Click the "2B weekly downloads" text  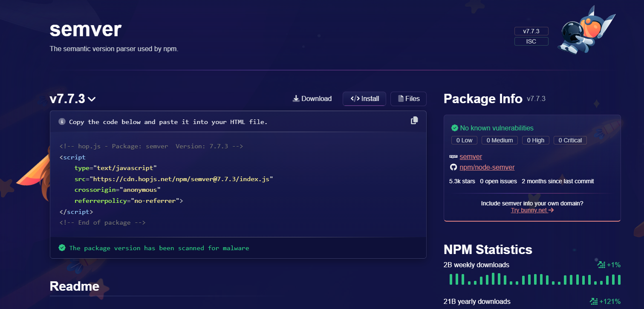(x=477, y=265)
